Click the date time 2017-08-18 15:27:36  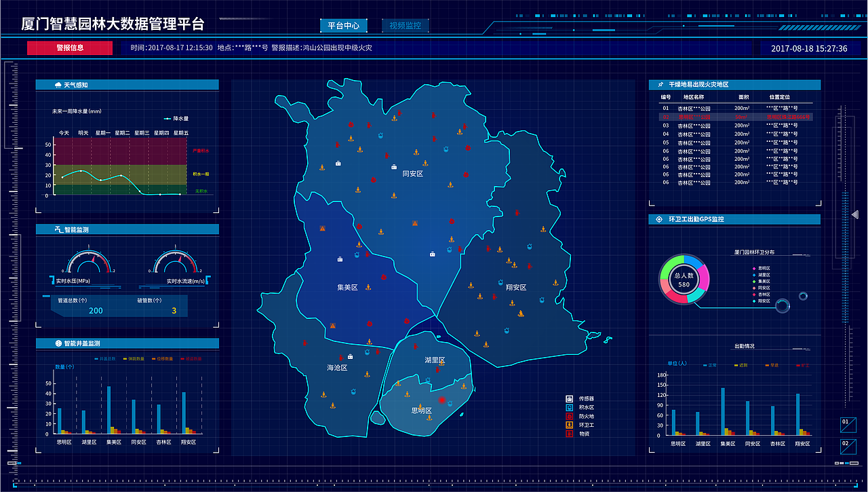coord(809,48)
